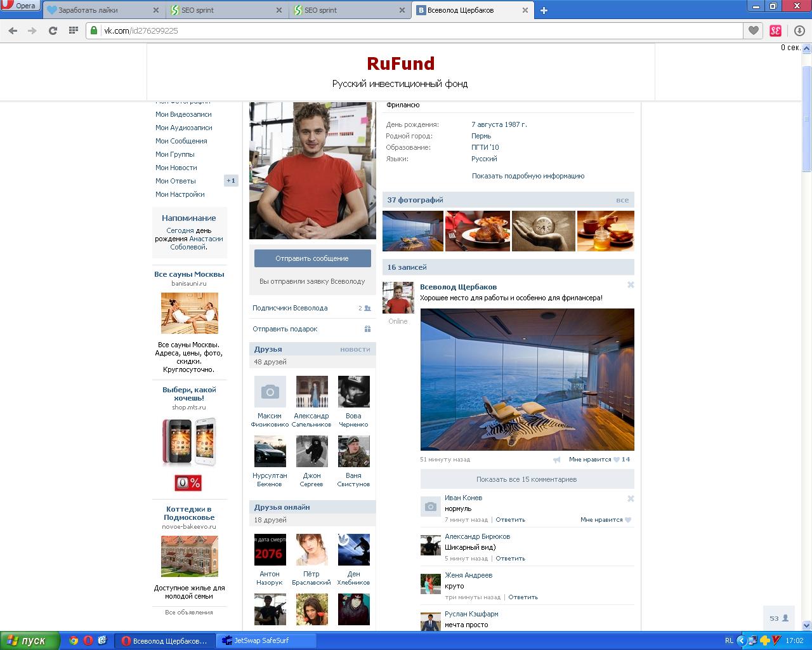The height and width of the screenshot is (650, 812).
Task: Add page to bookmarks with heart icon
Action: tap(753, 30)
